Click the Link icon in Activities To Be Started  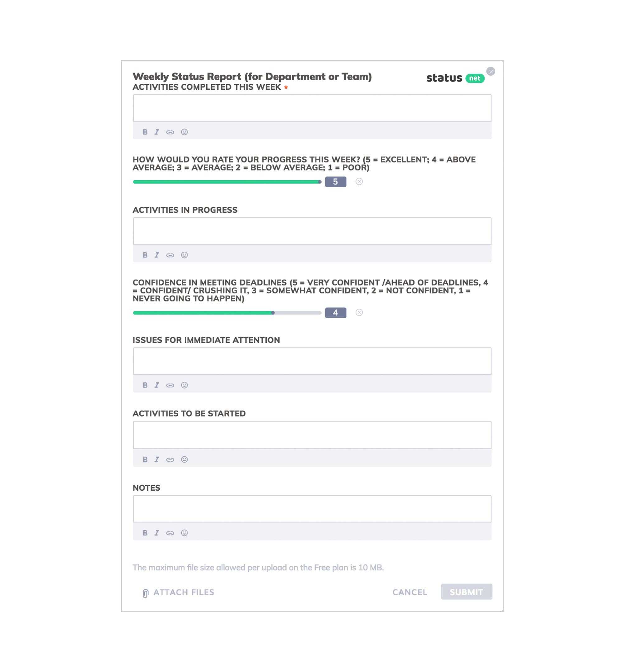click(170, 459)
